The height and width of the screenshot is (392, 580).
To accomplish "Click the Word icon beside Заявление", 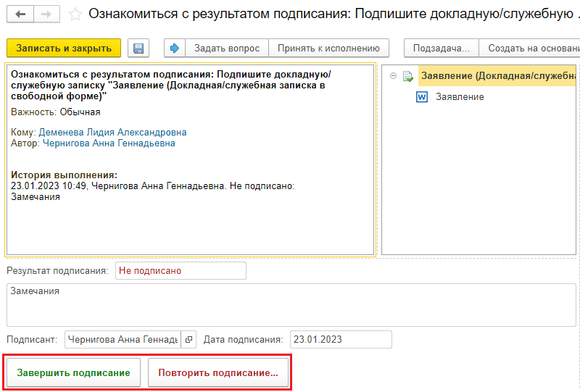I will pos(422,97).
